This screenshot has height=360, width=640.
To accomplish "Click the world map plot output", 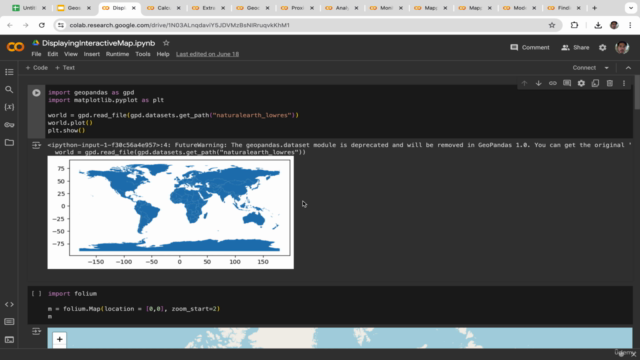I will tap(171, 212).
